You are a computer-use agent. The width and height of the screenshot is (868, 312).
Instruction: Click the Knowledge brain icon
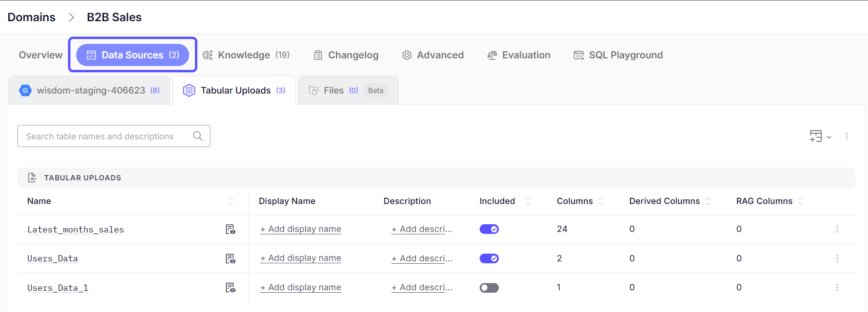[x=207, y=55]
